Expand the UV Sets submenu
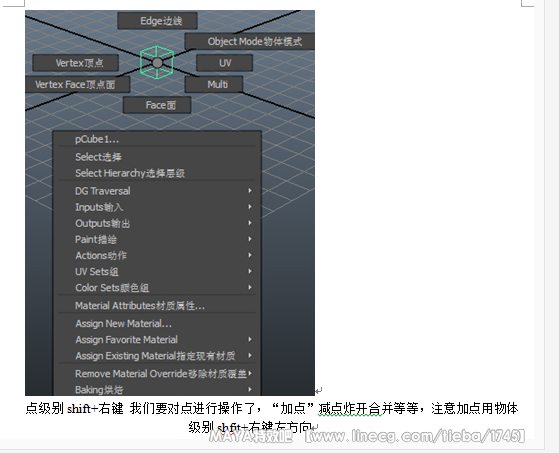The image size is (559, 453). click(157, 272)
